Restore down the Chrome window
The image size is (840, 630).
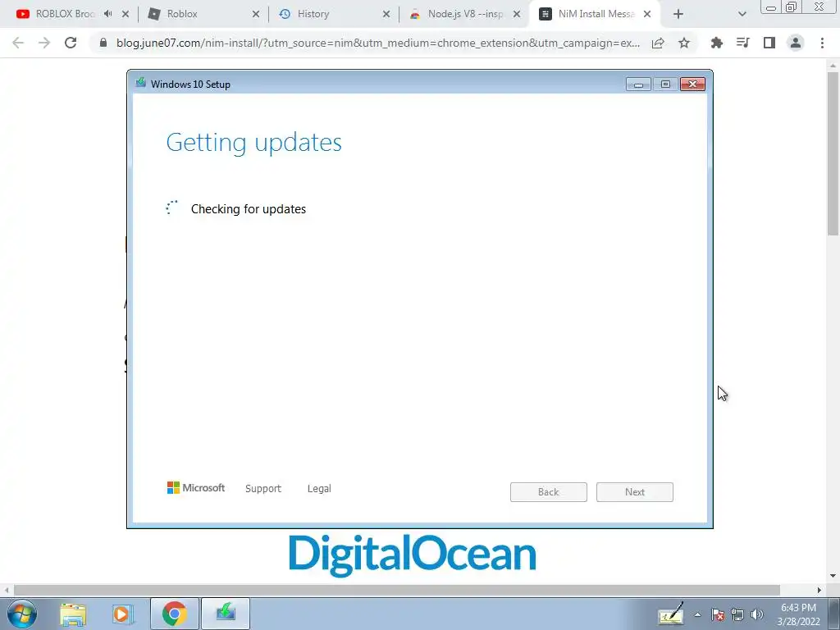pyautogui.click(x=791, y=7)
